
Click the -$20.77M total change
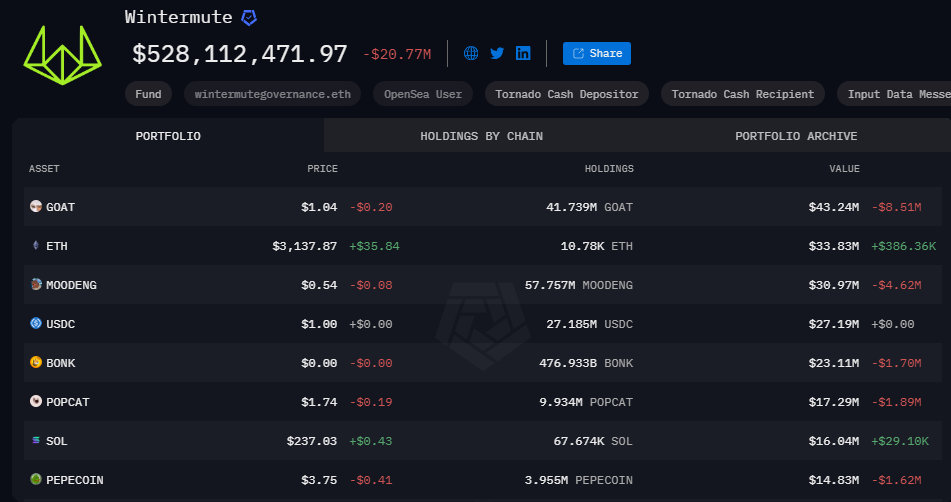(x=397, y=55)
